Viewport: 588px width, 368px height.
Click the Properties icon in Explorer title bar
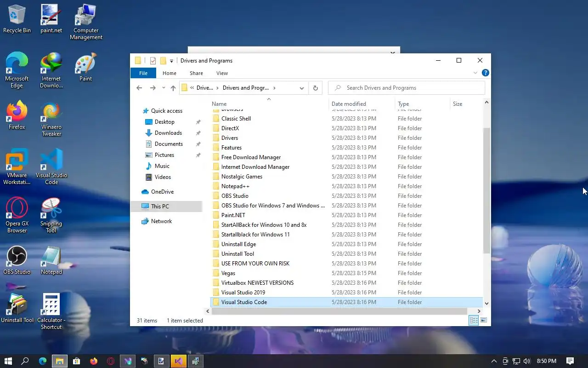point(153,61)
